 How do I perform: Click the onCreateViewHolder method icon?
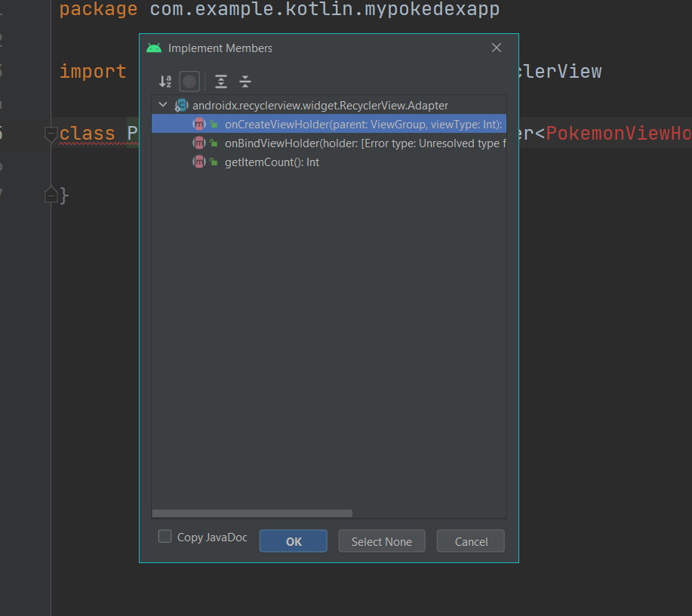point(199,125)
